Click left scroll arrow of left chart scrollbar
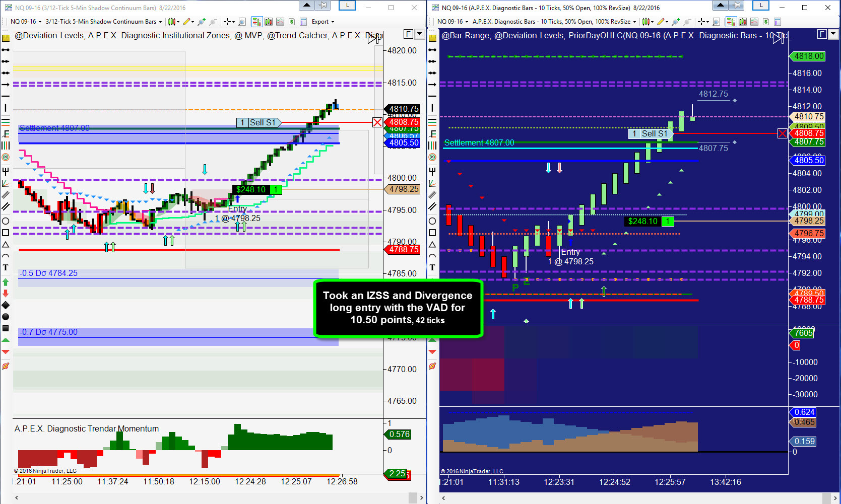 coord(17,498)
